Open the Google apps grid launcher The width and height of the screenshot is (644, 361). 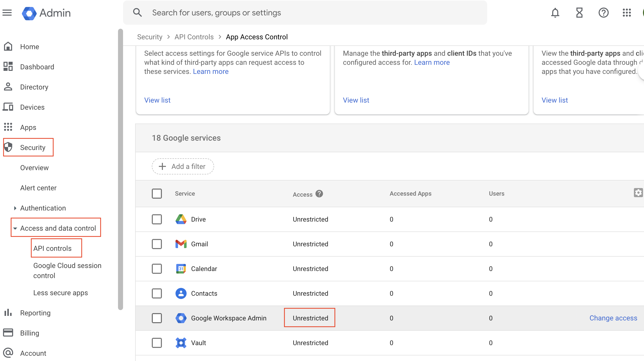627,13
